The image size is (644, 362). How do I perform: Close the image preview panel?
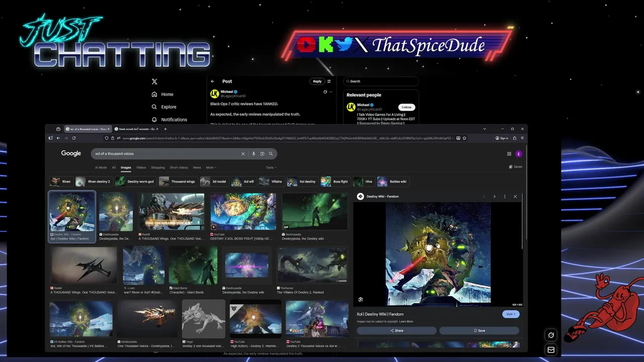point(515,197)
